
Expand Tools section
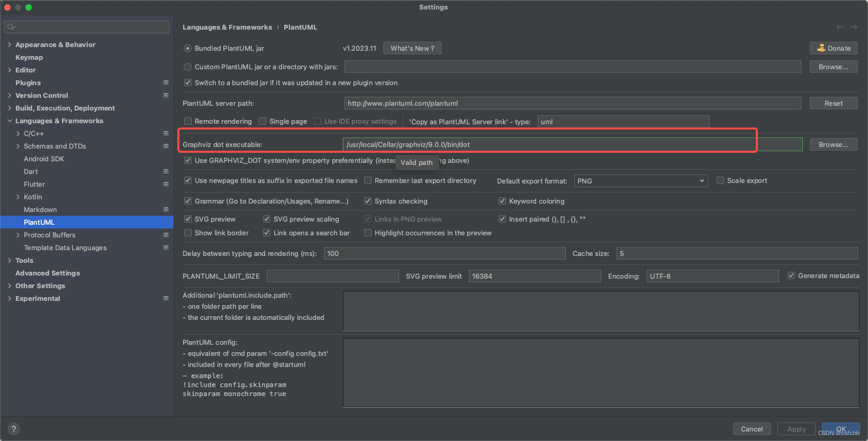(10, 260)
